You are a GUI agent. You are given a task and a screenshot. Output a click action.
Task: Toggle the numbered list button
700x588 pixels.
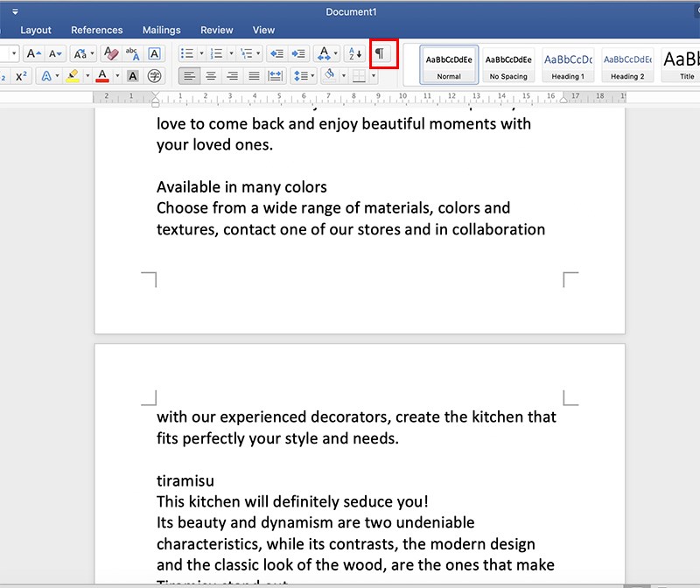(x=217, y=54)
